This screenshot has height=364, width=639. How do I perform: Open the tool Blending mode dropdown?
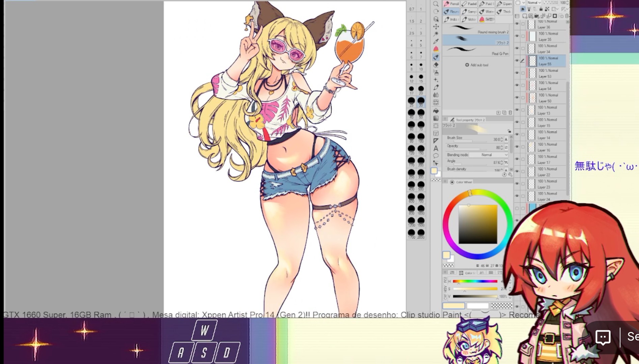click(488, 155)
